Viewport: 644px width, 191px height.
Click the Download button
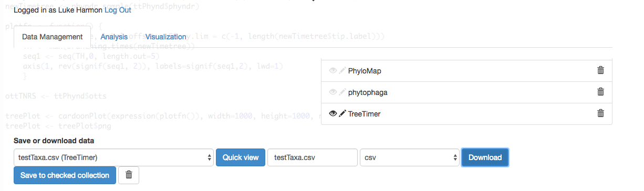[x=485, y=157]
